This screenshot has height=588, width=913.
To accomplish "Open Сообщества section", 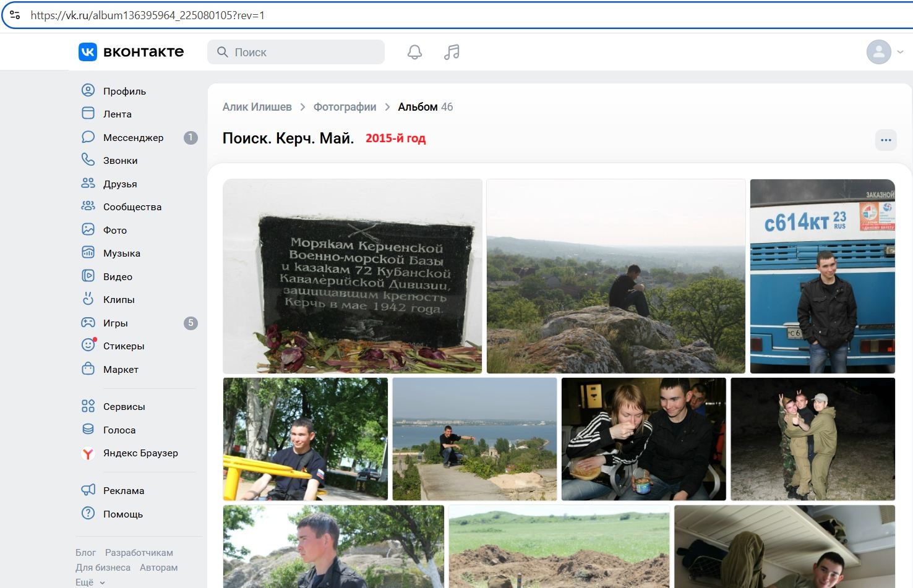I will (132, 207).
